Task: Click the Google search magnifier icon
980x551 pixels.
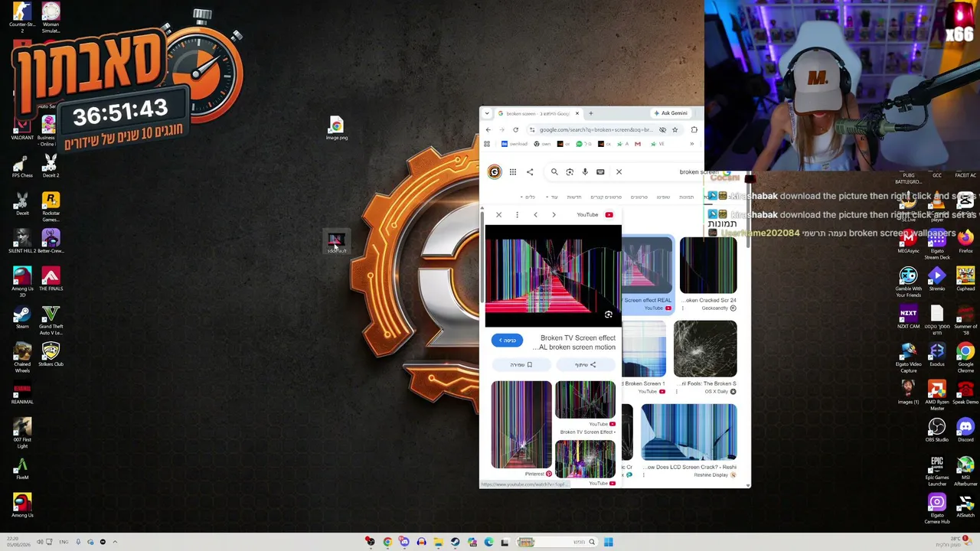Action: (554, 171)
